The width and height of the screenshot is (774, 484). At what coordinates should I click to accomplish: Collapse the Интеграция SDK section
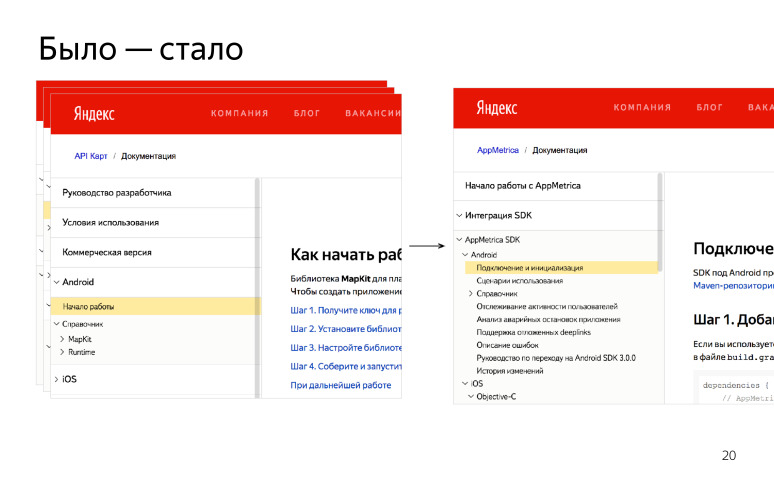click(459, 216)
